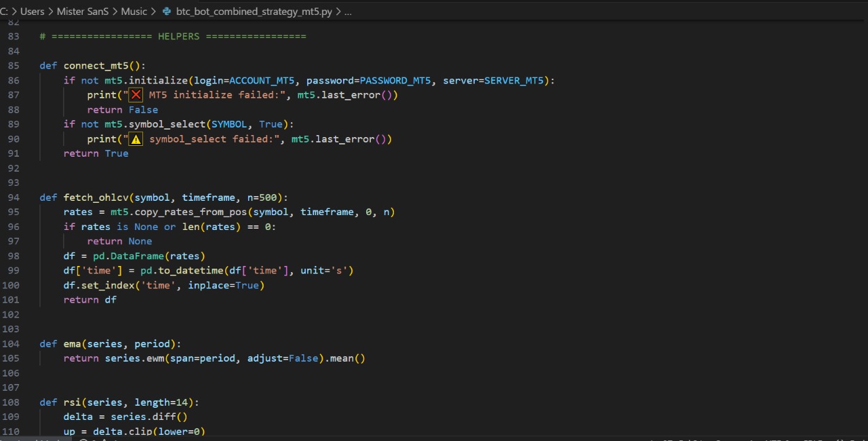Viewport: 868px width, 441px height.
Task: Click 'initialize' in the mt5.initialize call on line 86
Action: (158, 81)
